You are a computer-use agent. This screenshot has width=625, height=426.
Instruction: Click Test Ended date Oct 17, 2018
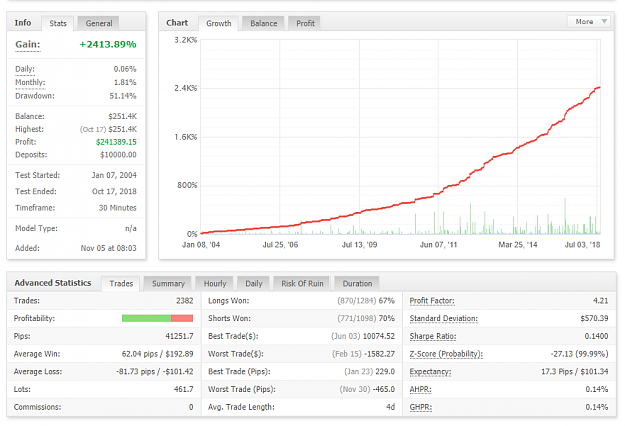point(114,192)
